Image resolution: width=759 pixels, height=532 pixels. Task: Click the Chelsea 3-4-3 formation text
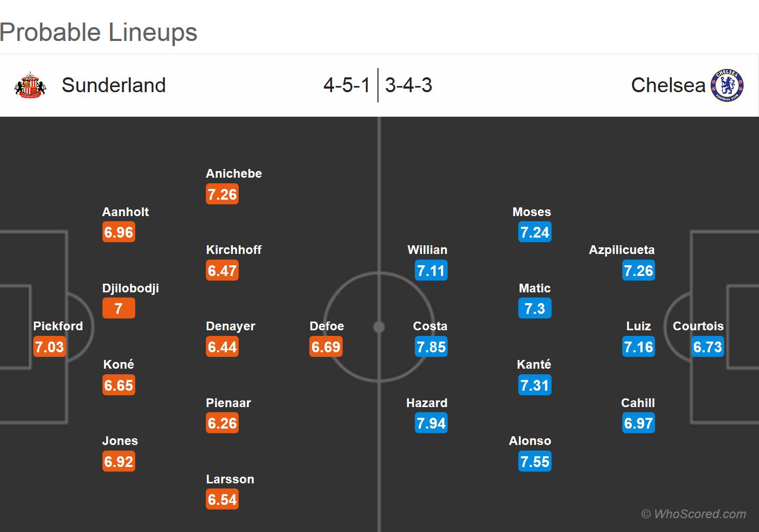pos(408,86)
